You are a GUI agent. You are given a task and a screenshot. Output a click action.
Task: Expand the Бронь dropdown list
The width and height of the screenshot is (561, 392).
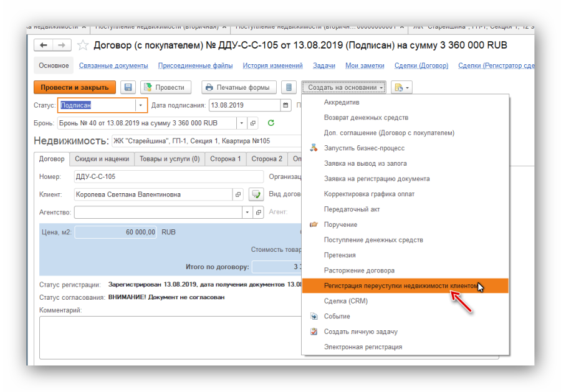(x=241, y=123)
